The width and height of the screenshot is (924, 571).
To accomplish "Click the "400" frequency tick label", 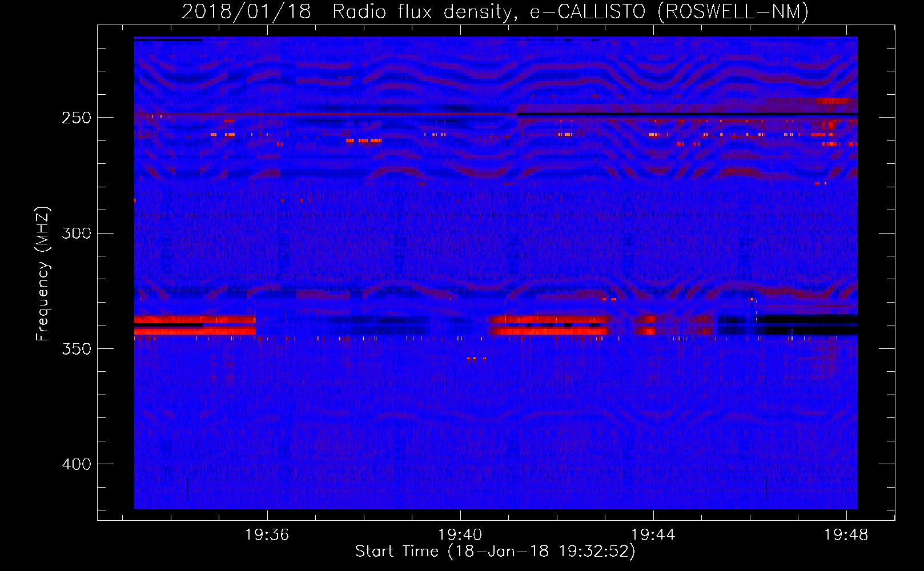I will pyautogui.click(x=77, y=464).
